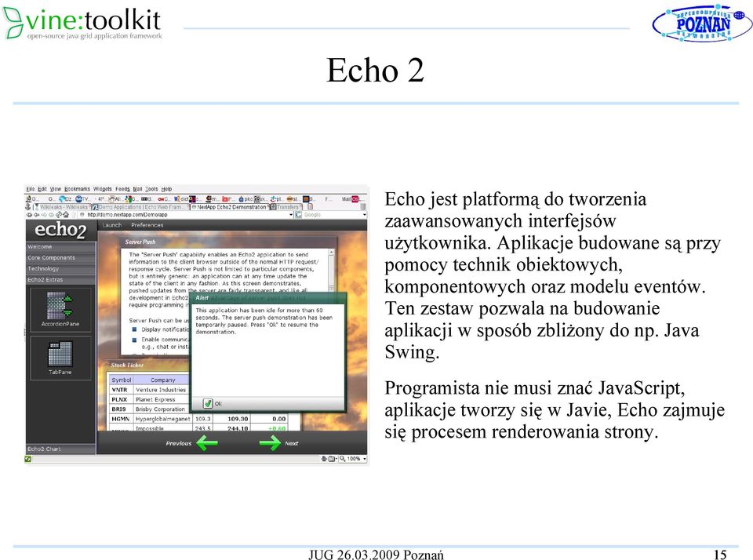
Task: Expand the Welcome accordion section
Action: (61, 246)
